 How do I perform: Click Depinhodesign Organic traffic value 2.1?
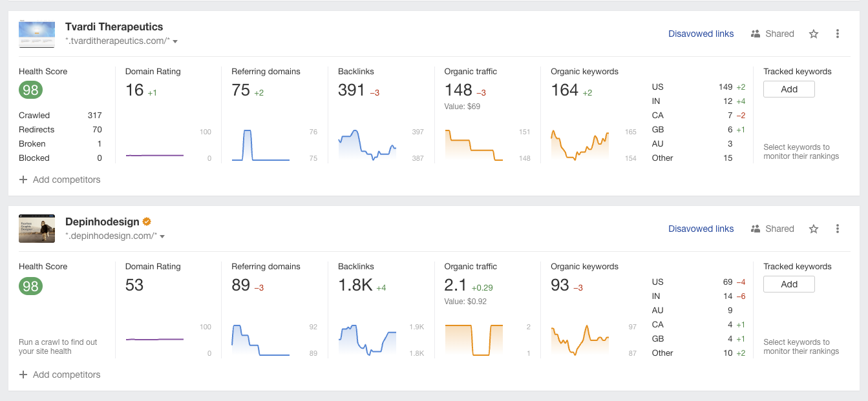tap(455, 285)
